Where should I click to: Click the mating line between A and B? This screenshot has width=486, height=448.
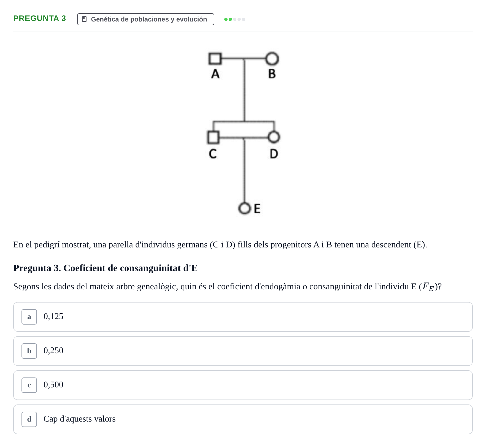(244, 59)
